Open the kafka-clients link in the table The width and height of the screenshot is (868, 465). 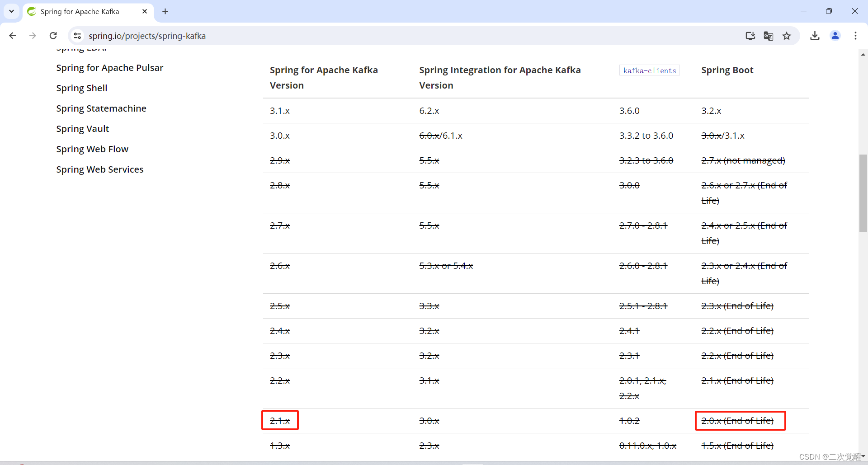[x=650, y=70]
